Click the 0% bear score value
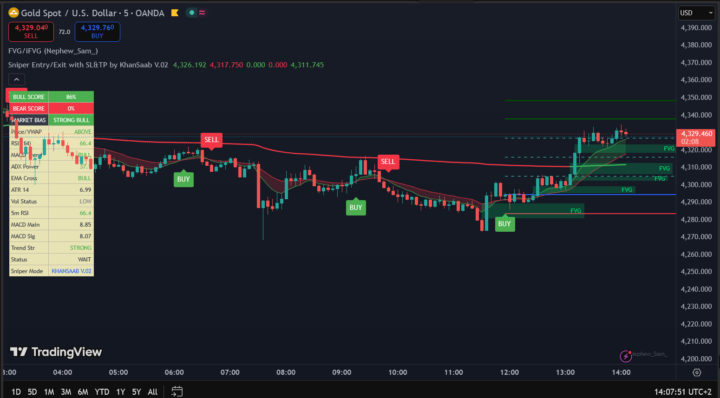Screen dimensions: 720x398 click(x=71, y=108)
